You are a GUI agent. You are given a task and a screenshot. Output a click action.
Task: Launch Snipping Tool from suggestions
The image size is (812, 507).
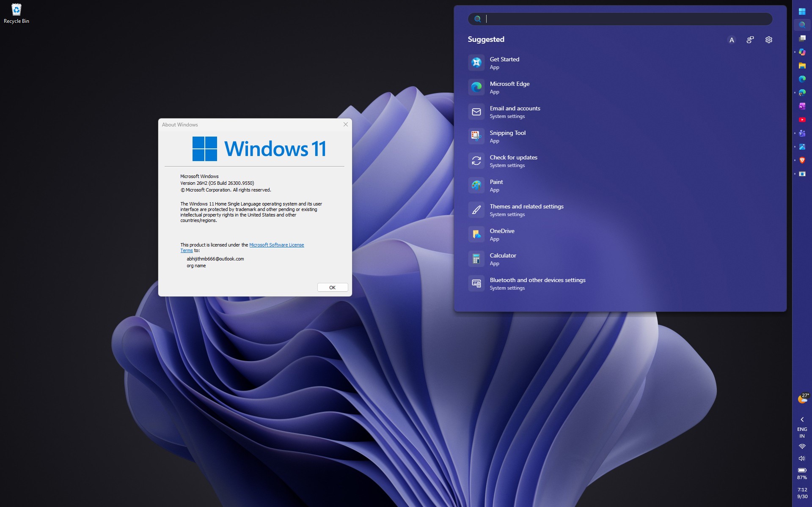(x=620, y=136)
